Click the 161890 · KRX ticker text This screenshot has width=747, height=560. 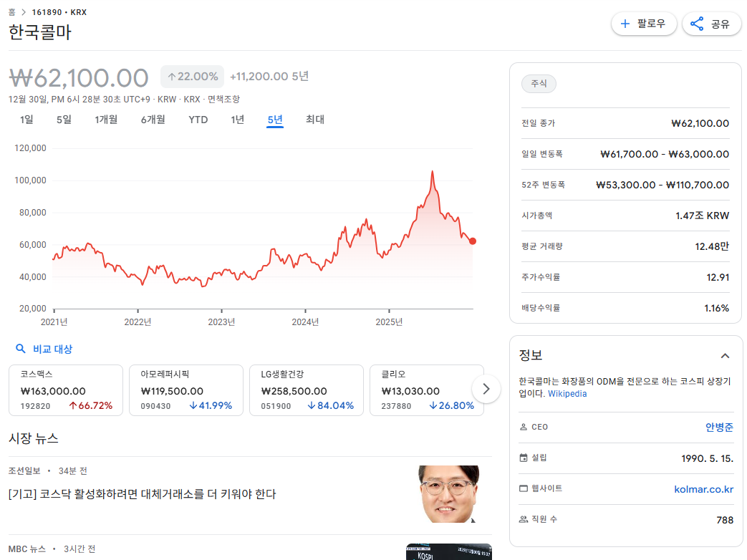(59, 12)
